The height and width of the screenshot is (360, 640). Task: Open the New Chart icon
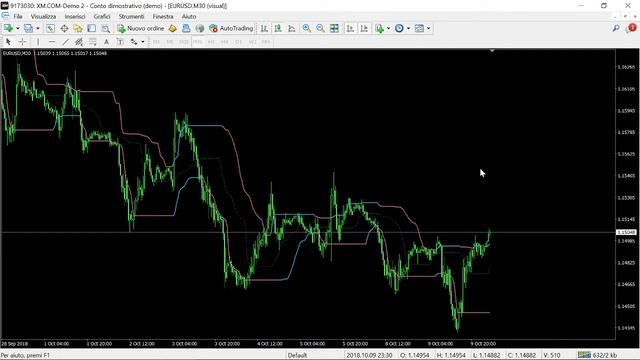click(x=8, y=28)
